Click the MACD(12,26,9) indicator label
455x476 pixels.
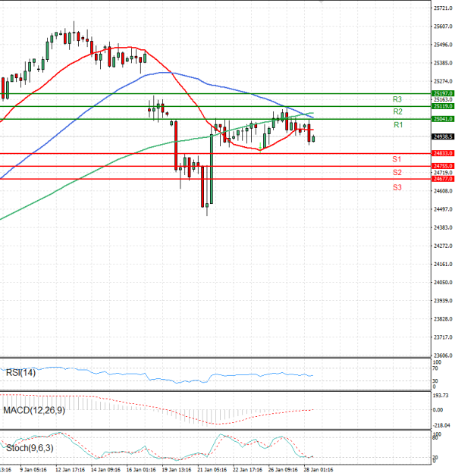pyautogui.click(x=34, y=410)
